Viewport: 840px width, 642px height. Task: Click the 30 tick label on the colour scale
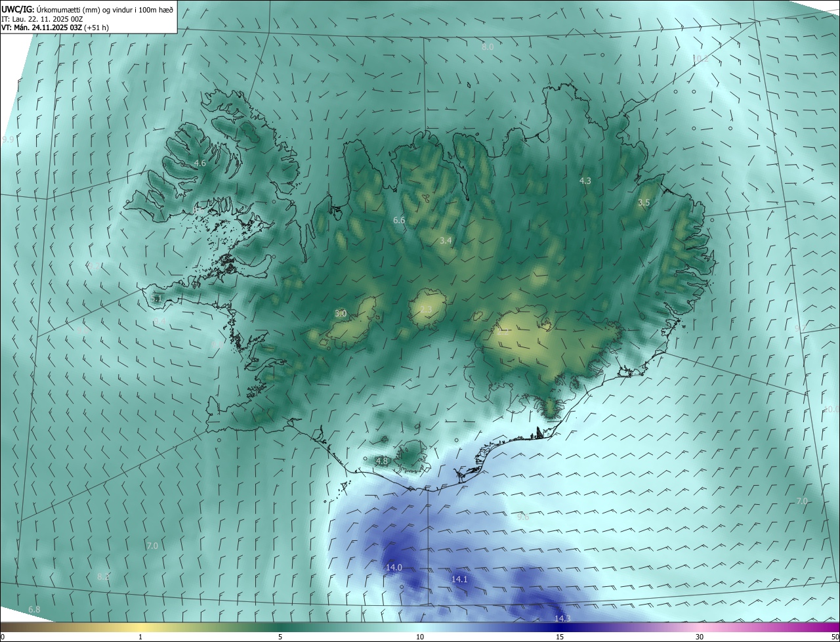point(700,637)
